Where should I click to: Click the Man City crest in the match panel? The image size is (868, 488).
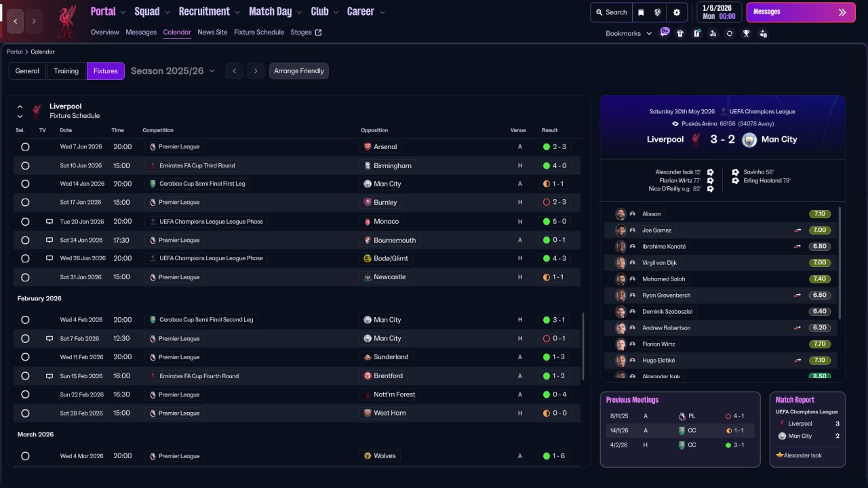click(749, 140)
